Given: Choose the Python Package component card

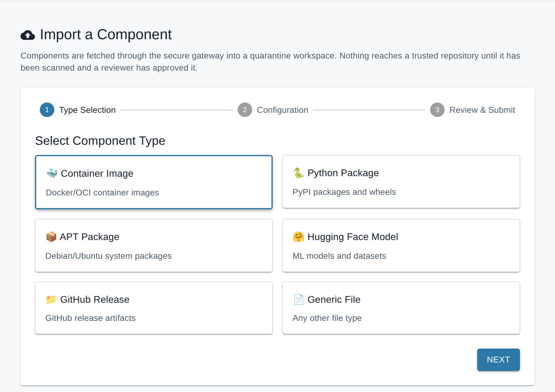Looking at the screenshot, I should (x=401, y=182).
